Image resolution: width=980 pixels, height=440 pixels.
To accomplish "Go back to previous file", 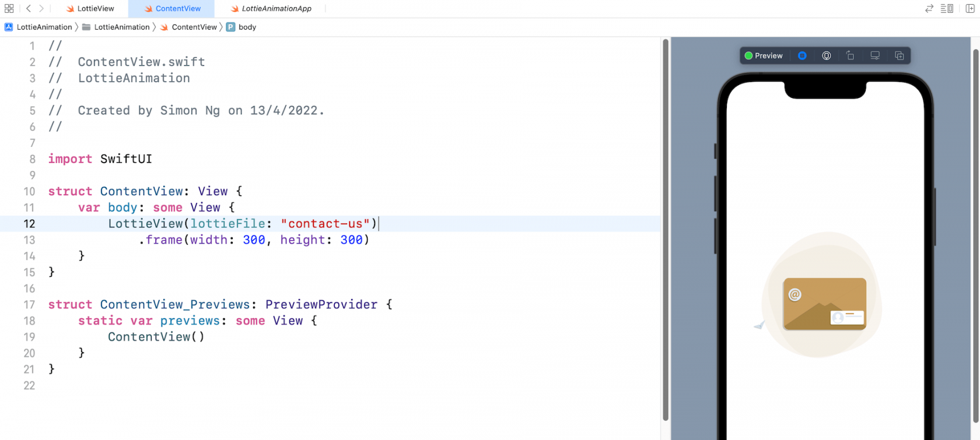I will pos(29,9).
